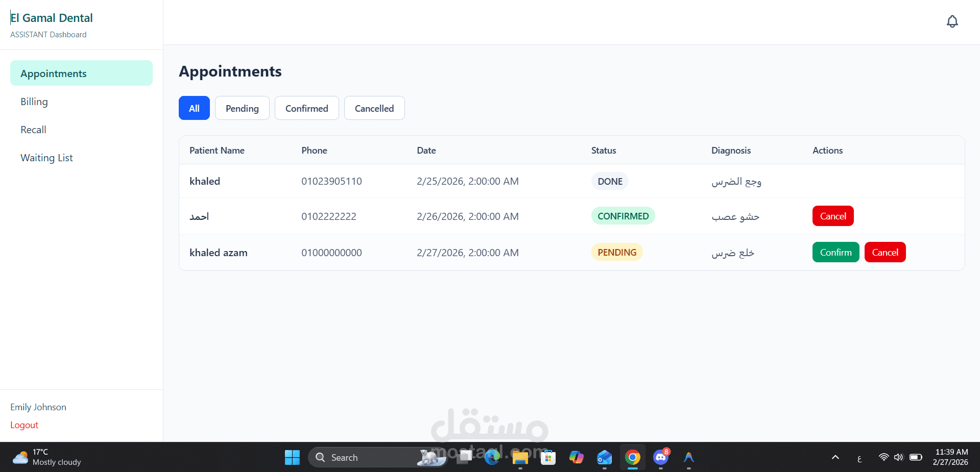The image size is (980, 472).
Task: Filter by Pending appointments
Action: click(x=242, y=108)
